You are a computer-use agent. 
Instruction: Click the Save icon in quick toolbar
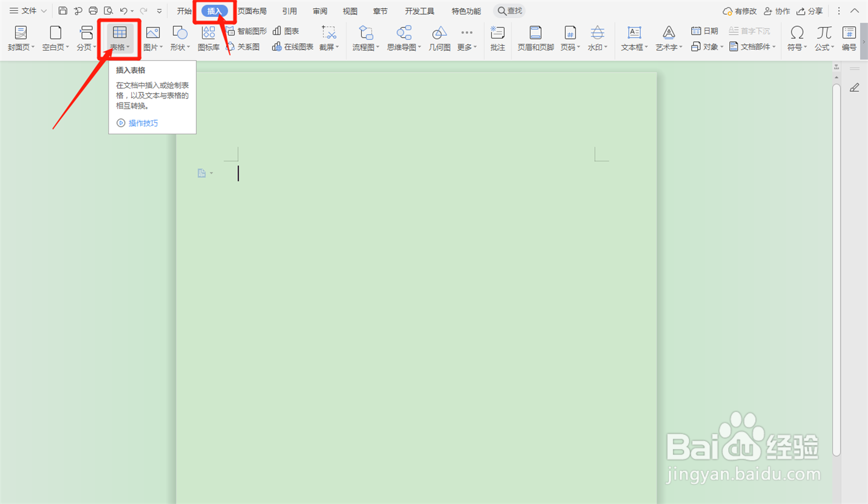click(63, 11)
